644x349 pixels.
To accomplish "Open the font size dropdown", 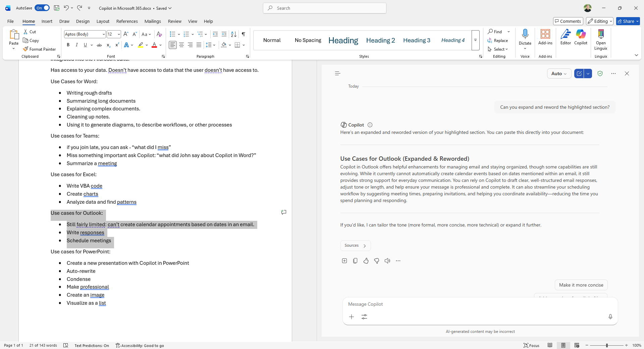I will (118, 34).
